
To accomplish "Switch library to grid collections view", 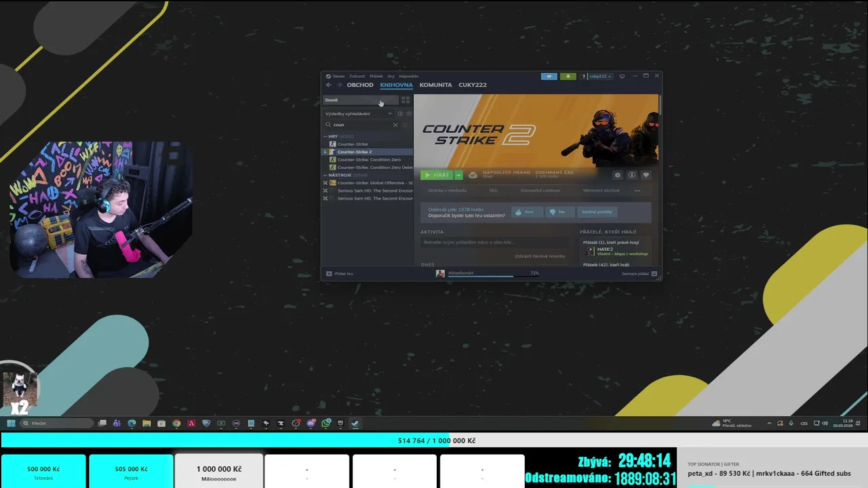I will (x=406, y=100).
